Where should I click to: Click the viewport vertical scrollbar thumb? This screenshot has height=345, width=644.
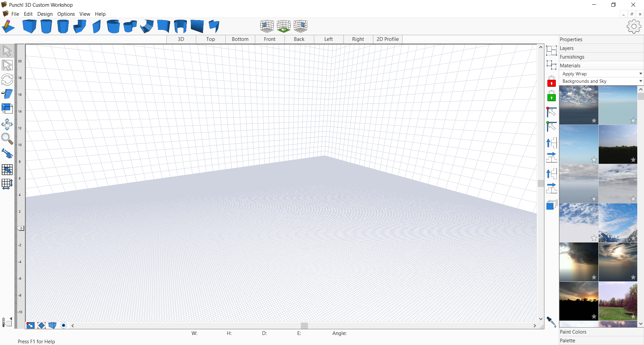(541, 183)
